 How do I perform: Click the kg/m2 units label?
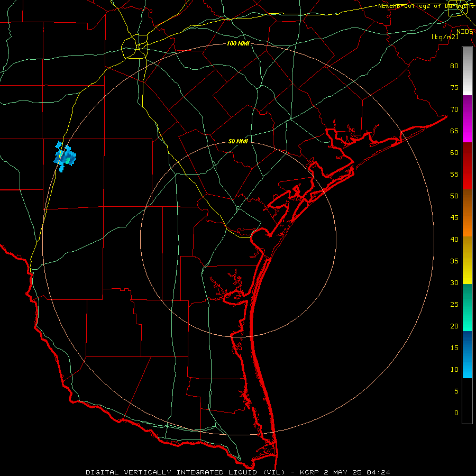pyautogui.click(x=445, y=37)
